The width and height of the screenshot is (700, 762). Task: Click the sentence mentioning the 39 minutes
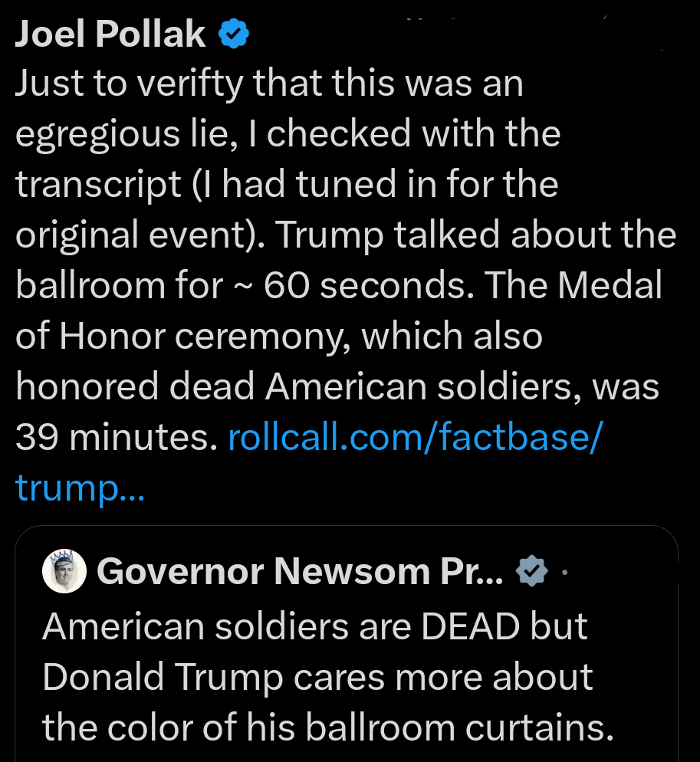pos(115,437)
